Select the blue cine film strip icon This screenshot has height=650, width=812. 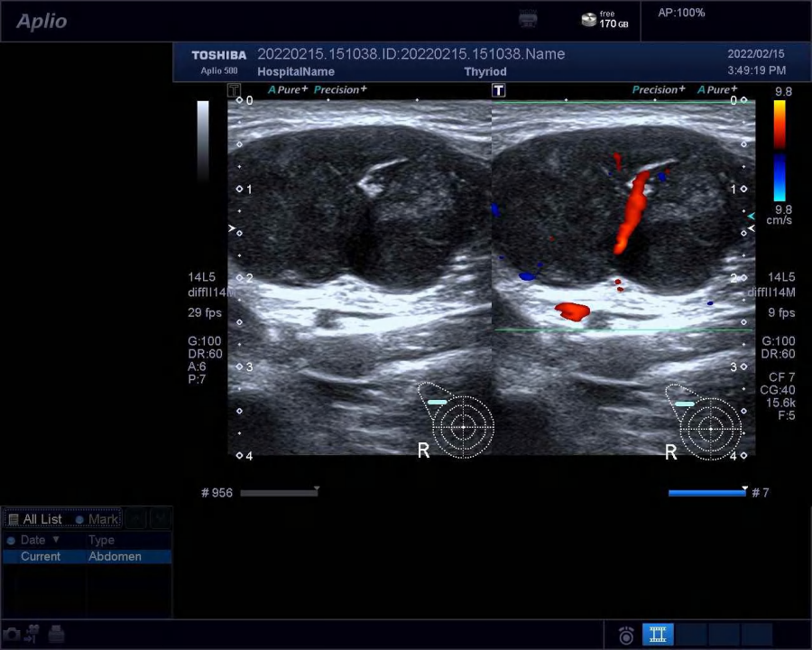pyautogui.click(x=658, y=634)
